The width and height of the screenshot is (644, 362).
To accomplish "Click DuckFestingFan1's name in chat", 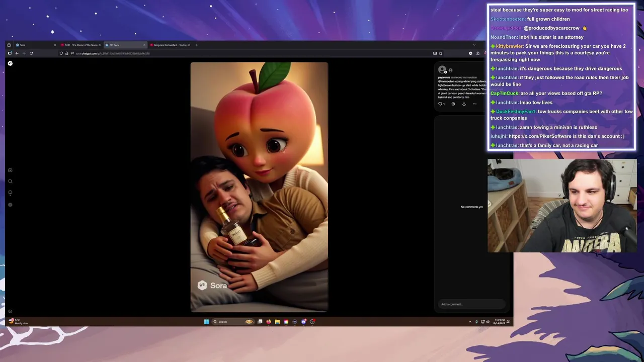I will click(x=515, y=112).
